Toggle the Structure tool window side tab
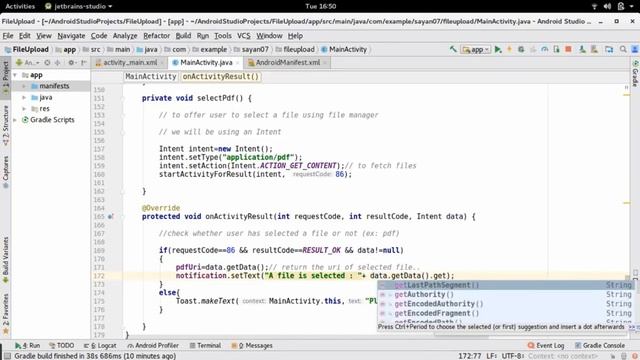This screenshot has height=360, width=640. click(x=5, y=126)
